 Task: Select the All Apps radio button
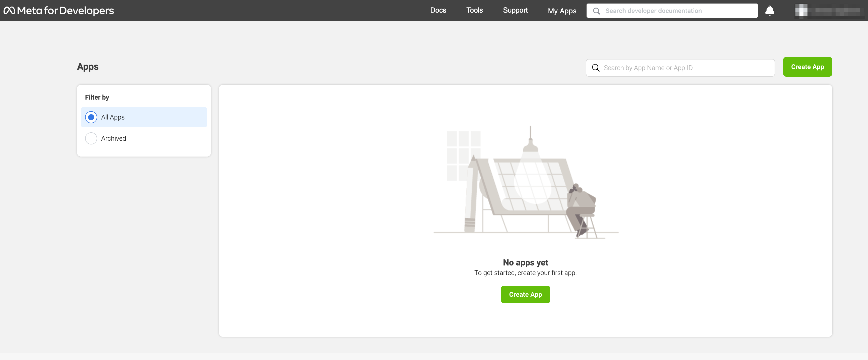coord(91,117)
